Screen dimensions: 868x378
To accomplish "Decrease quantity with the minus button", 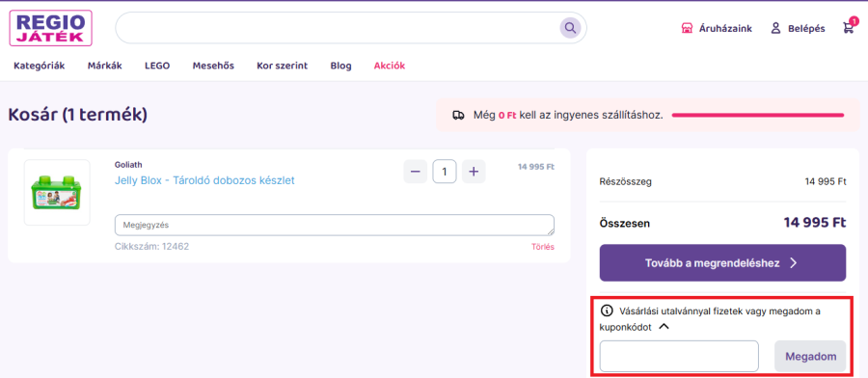I will 415,172.
